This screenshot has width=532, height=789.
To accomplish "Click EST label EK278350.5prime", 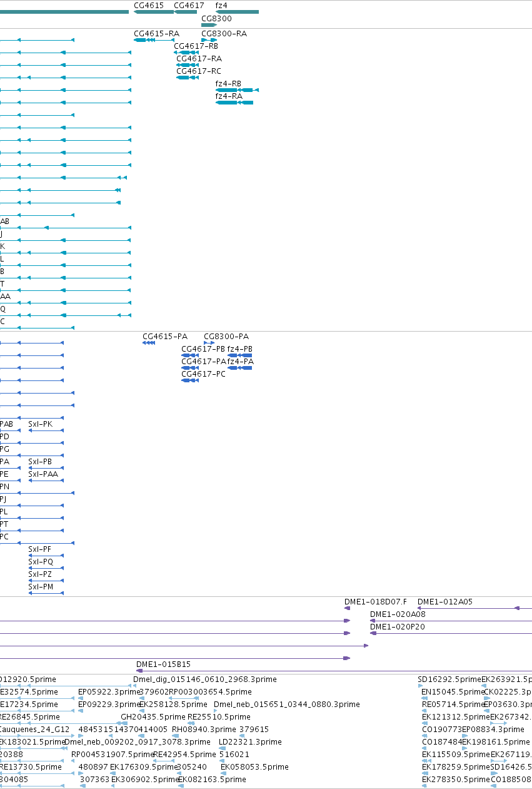I will pos(456,780).
